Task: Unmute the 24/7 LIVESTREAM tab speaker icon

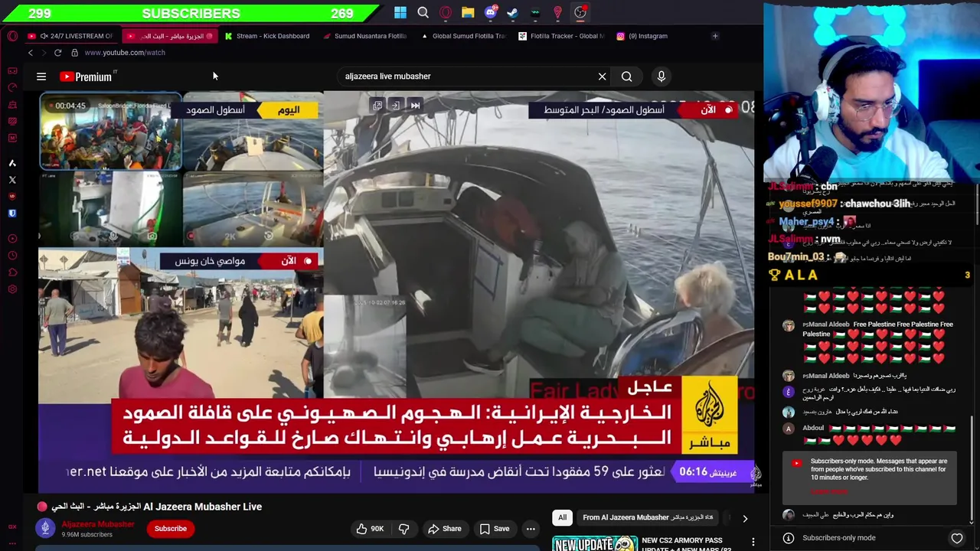Action: tap(44, 36)
